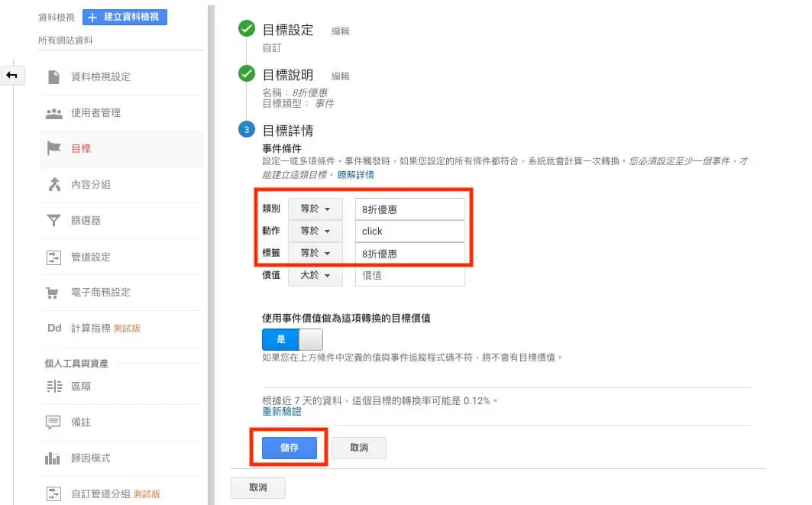Click the step 3 circle for 目標詳情
Viewport: 812px width, 505px height.
click(247, 129)
